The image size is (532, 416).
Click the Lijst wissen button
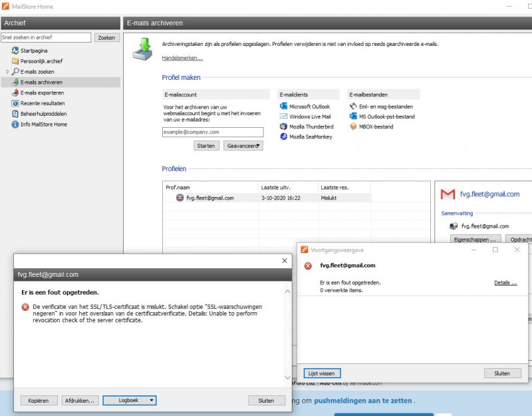pos(322,373)
